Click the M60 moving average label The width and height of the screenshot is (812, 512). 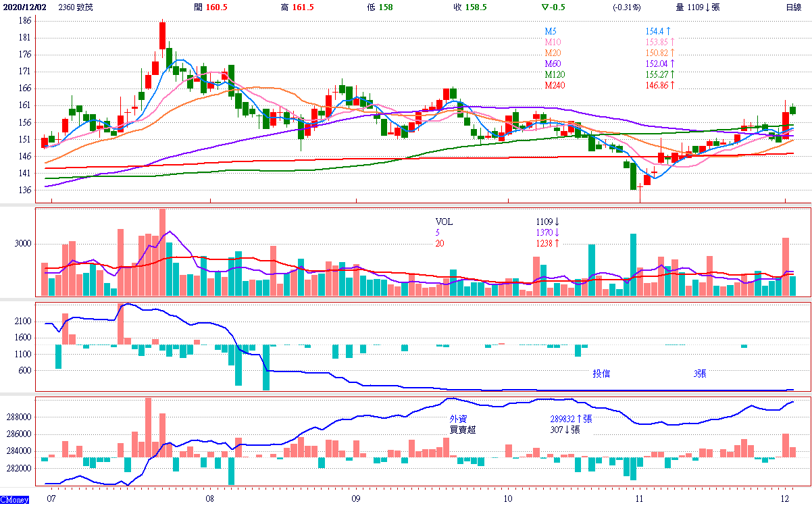pos(553,63)
